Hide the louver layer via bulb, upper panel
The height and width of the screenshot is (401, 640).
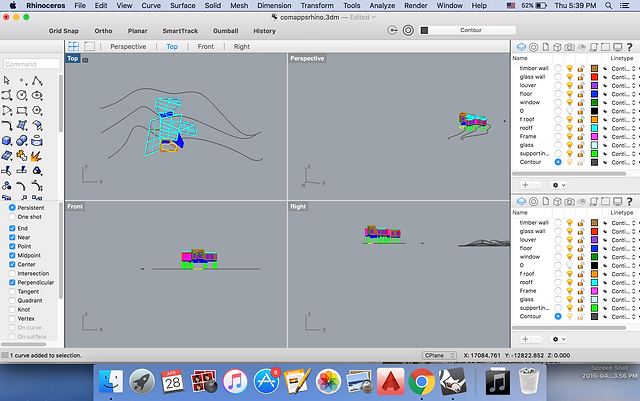569,85
